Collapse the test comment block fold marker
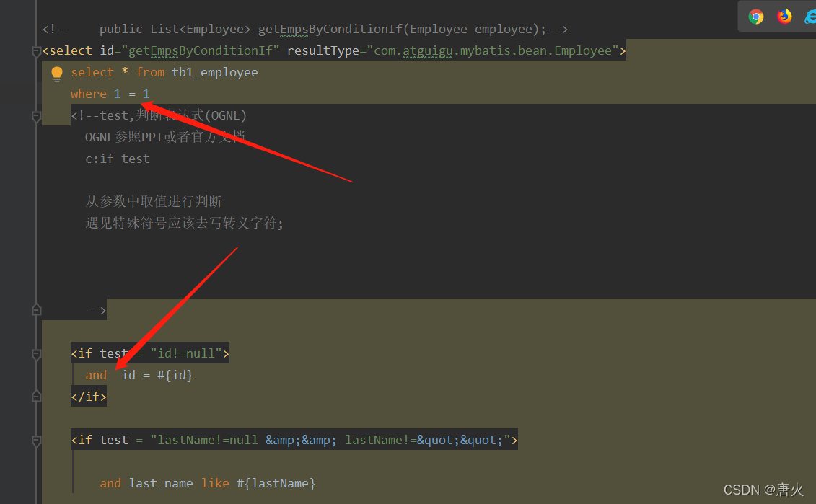The width and height of the screenshot is (816, 504). (36, 116)
